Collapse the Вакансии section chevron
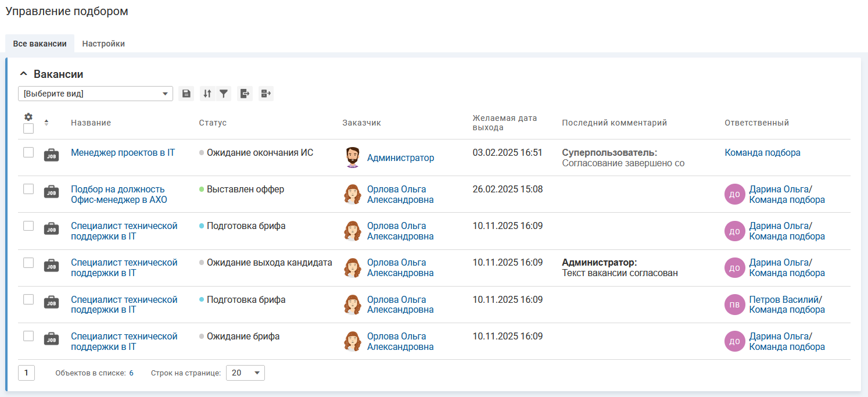Viewport: 868px width, 397px height. point(24,74)
